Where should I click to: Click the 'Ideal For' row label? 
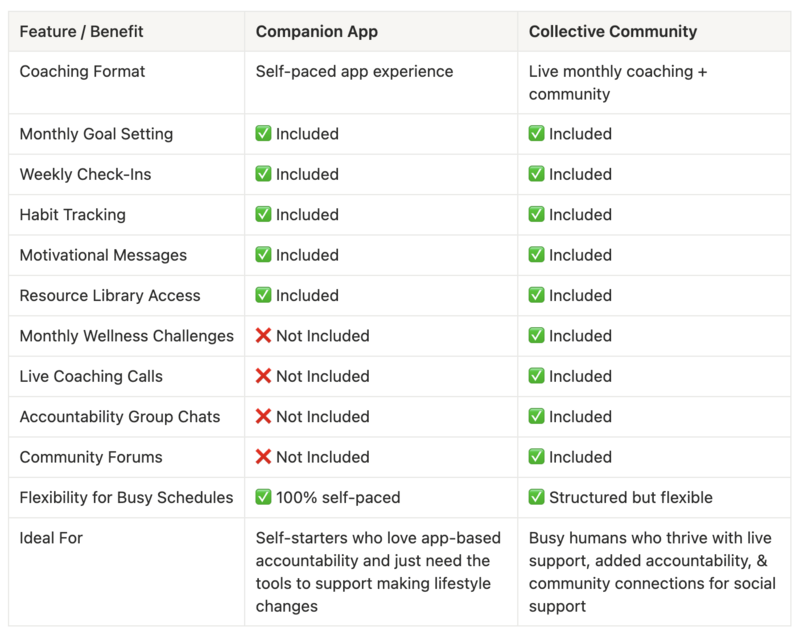(x=51, y=538)
